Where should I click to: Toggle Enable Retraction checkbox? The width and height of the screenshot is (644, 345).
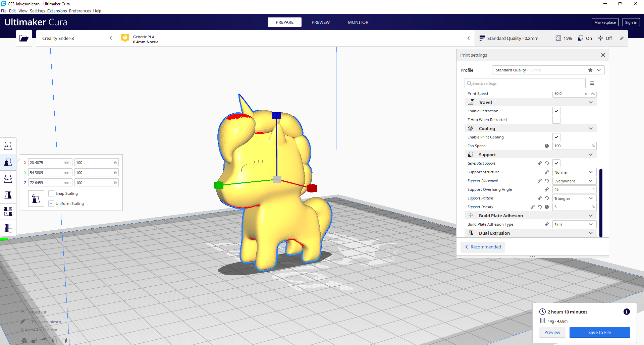point(556,111)
